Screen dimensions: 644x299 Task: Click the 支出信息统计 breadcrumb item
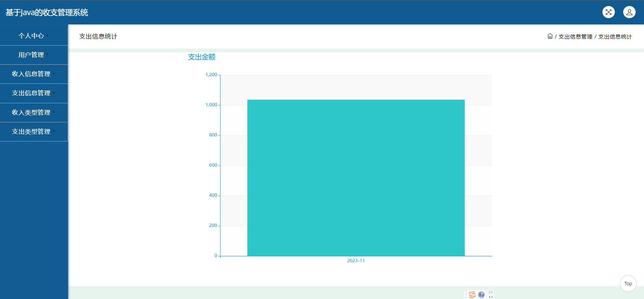point(615,37)
